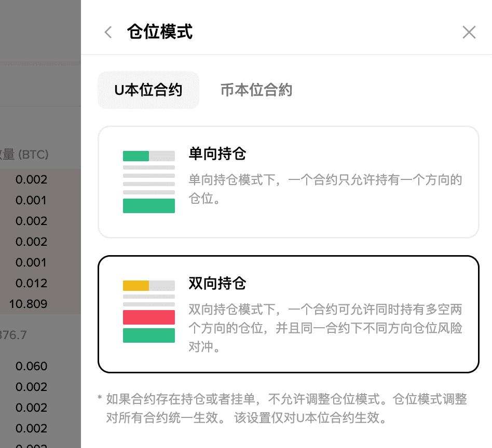Click the yellow bar in 双向持仓 icon

(x=136, y=286)
